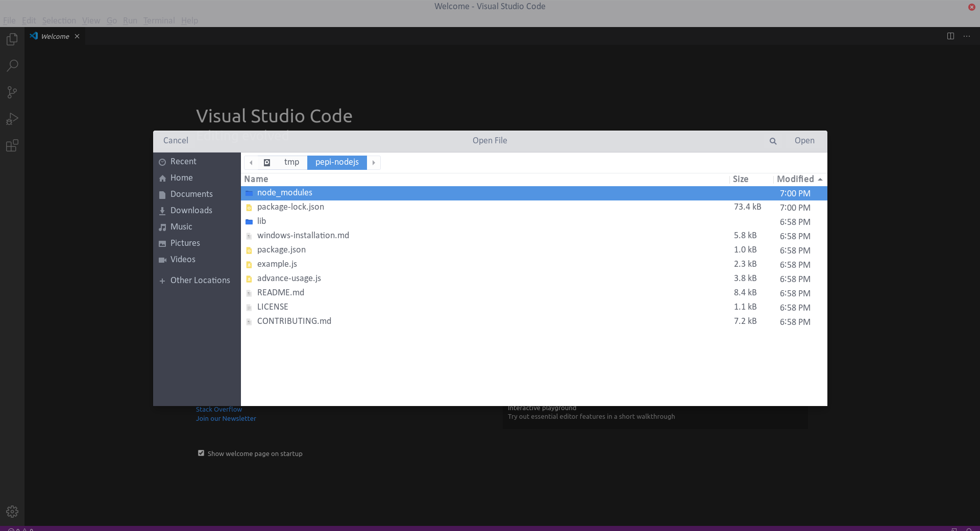This screenshot has height=531, width=980.
Task: Sort files by the Name column
Action: point(485,179)
